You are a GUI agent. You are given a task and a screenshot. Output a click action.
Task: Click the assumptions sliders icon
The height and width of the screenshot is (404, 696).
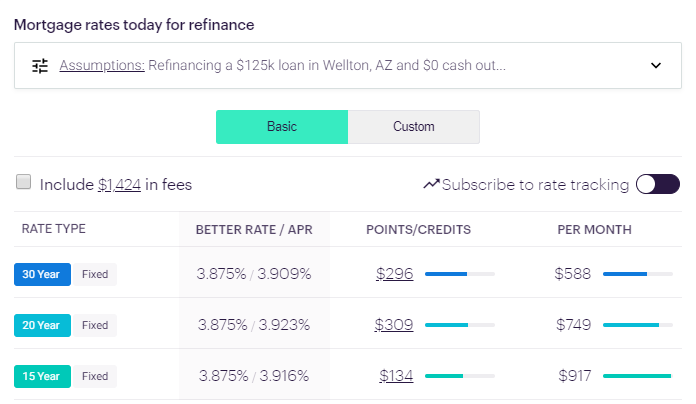[40, 66]
